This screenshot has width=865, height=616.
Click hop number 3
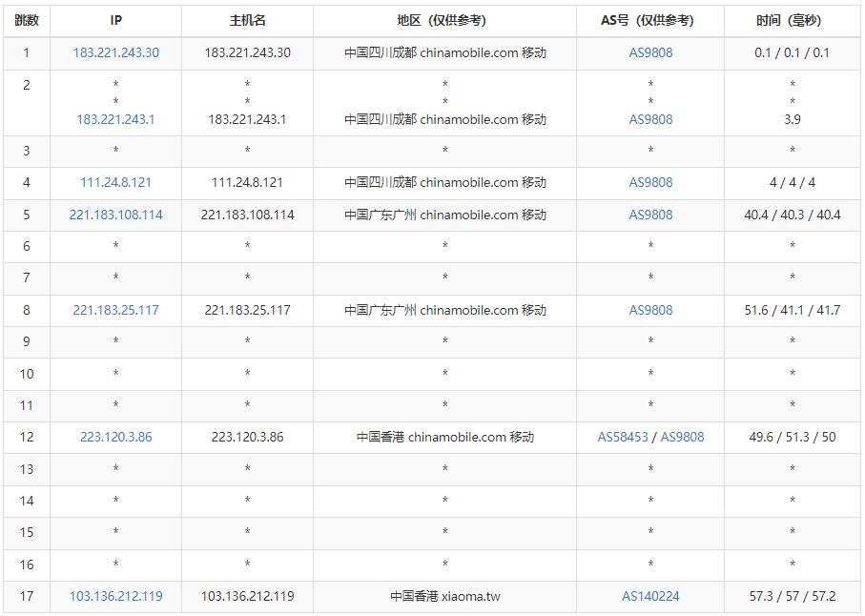[27, 151]
